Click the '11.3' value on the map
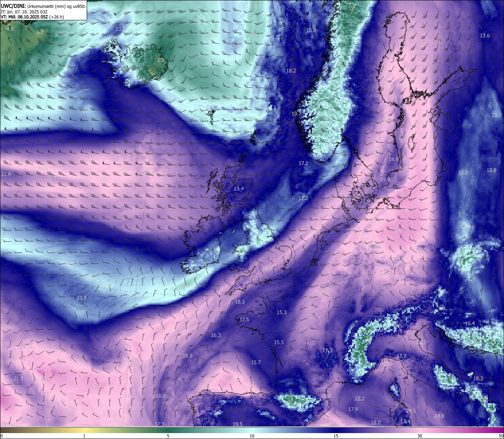This screenshot has width=504, height=439. point(327,350)
